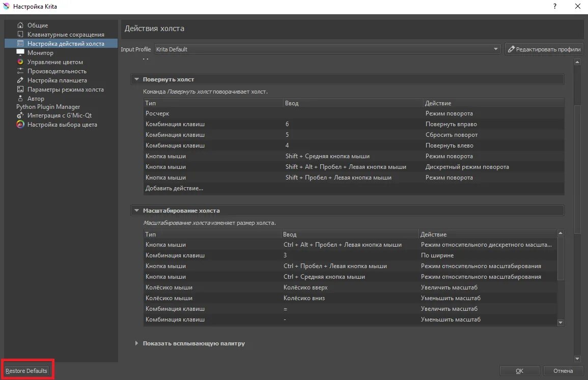Select the Клавиатурные сокращения icon

pos(20,35)
